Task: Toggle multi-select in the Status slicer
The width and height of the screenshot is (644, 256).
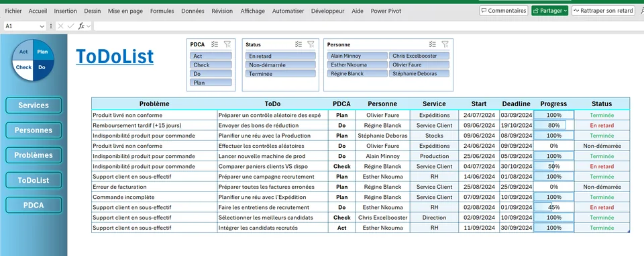Action: (299, 44)
